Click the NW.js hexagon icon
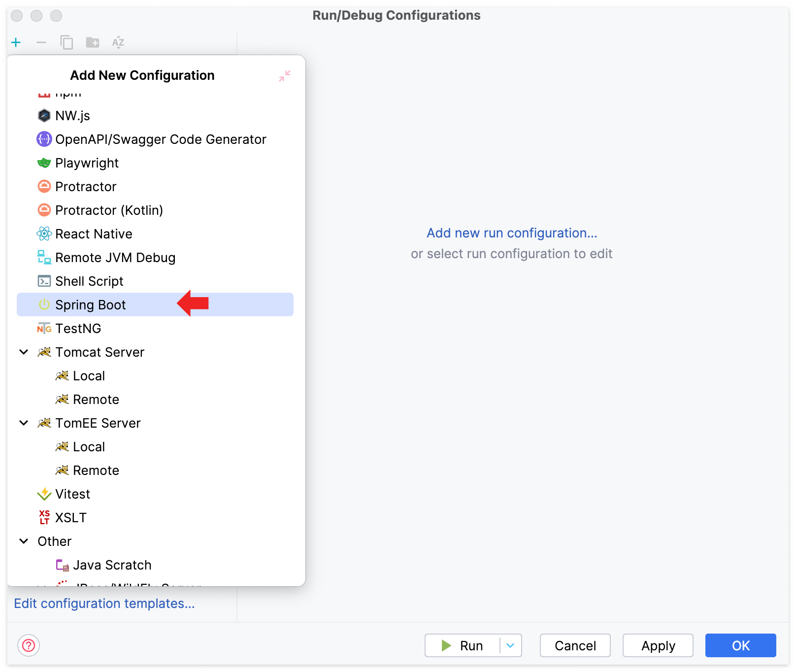Image resolution: width=796 pixels, height=672 pixels. point(44,116)
